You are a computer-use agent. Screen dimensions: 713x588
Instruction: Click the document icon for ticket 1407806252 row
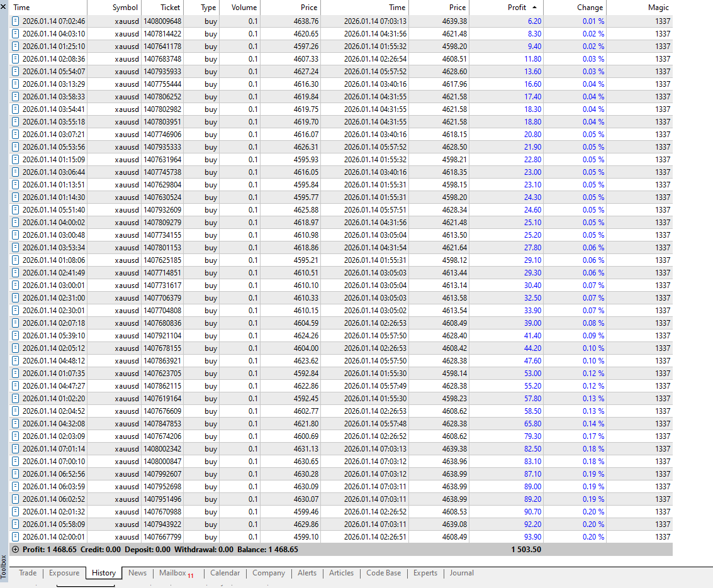16,96
